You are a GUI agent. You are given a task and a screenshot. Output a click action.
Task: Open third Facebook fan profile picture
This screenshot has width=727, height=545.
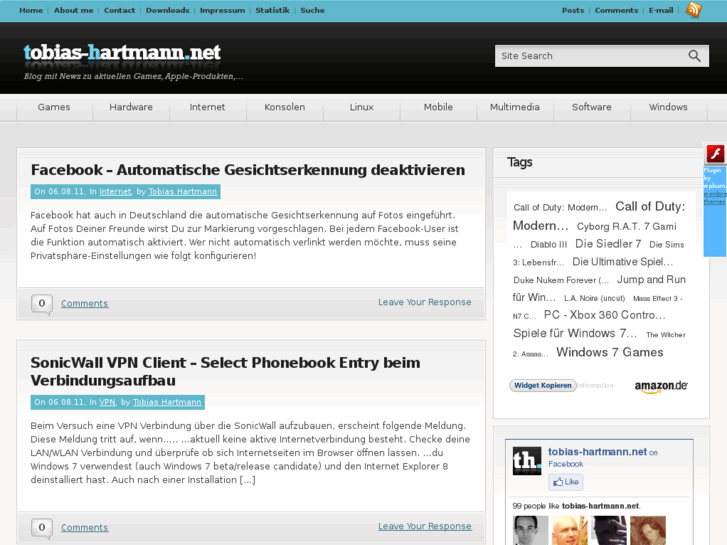coord(609,530)
